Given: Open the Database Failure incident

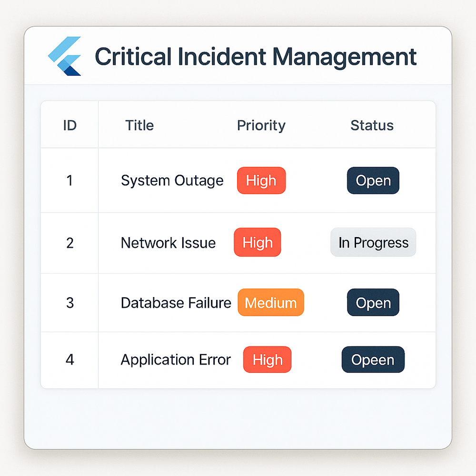Looking at the screenshot, I should click(176, 303).
